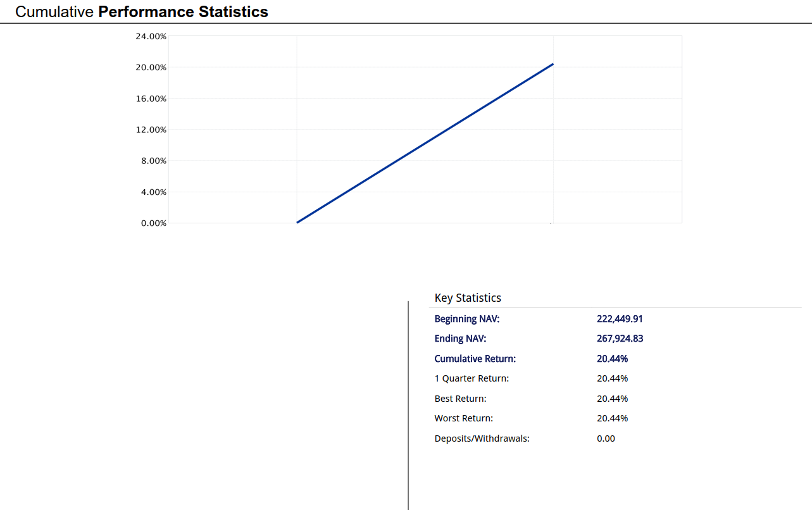Click the Cumulative Return label
812x510 pixels.
(x=475, y=359)
